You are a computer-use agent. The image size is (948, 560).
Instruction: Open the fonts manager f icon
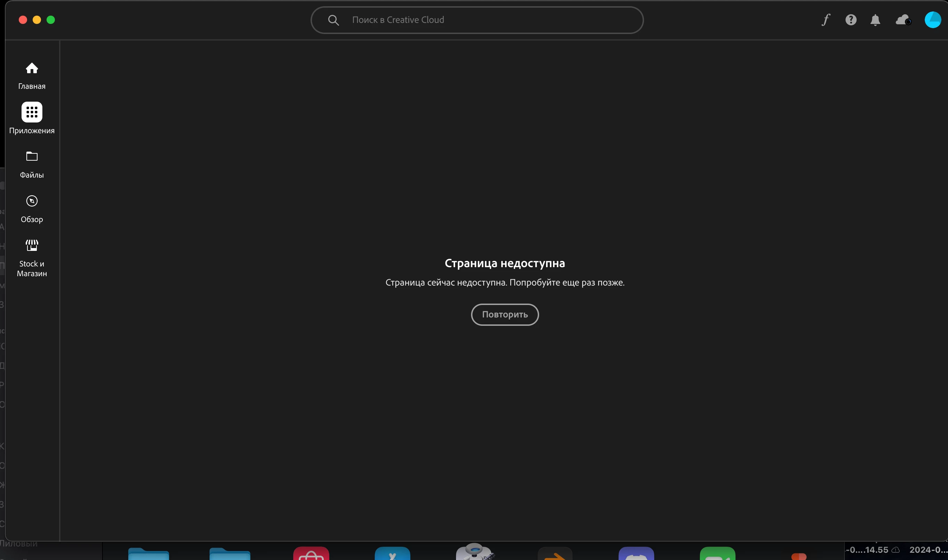(826, 20)
